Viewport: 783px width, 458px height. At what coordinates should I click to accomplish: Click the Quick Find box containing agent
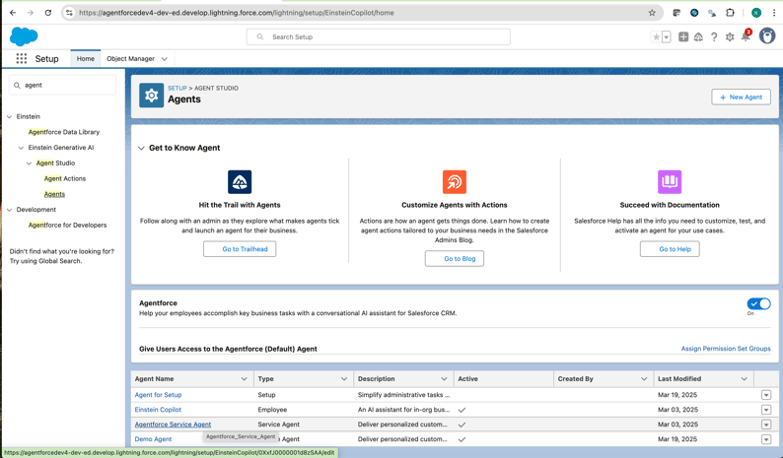tap(62, 85)
